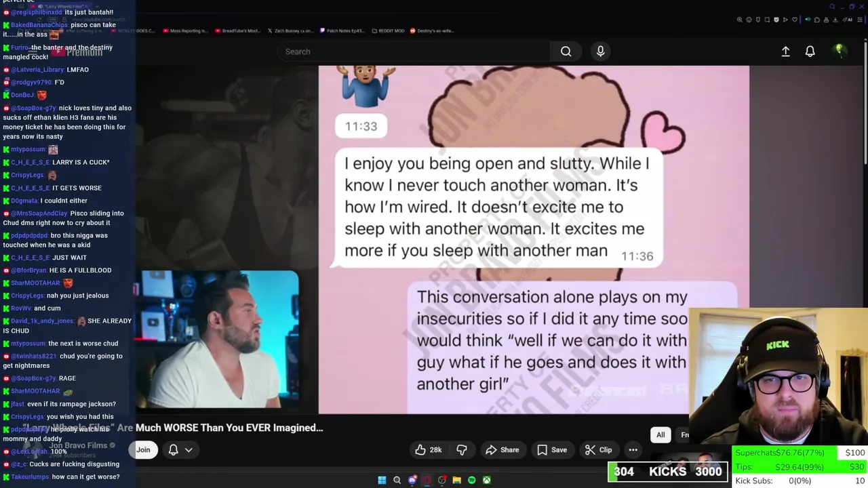Open the ad-blocker shield icon
Image resolution: width=868 pixels, height=488 pixels.
776,20
